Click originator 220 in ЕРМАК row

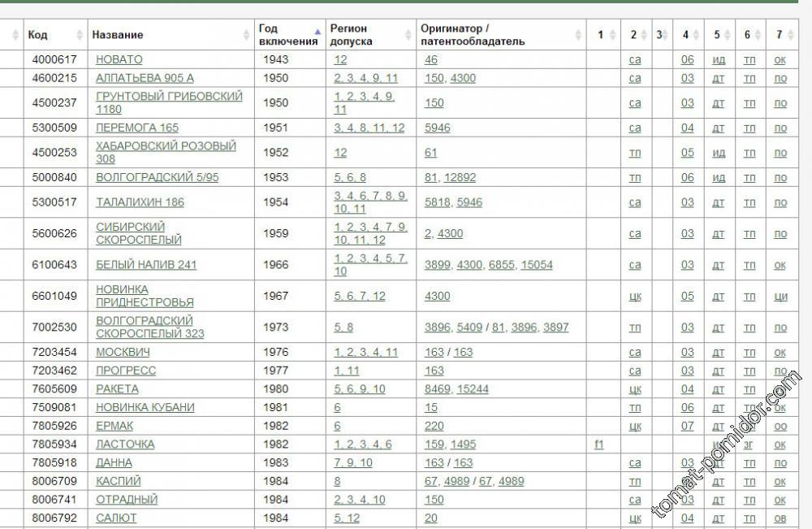(434, 426)
